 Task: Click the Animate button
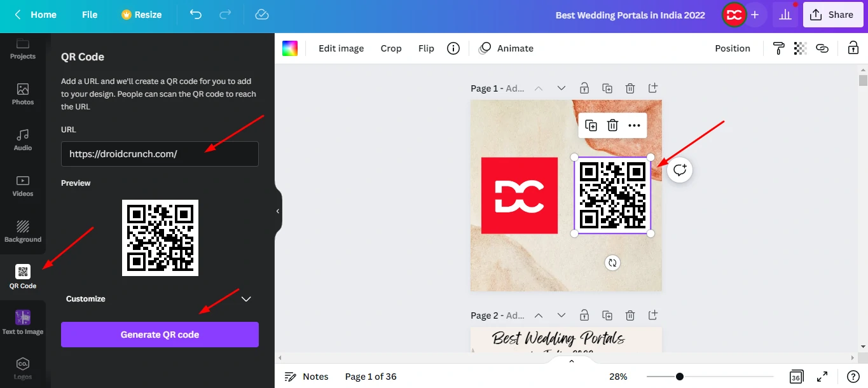[506, 48]
